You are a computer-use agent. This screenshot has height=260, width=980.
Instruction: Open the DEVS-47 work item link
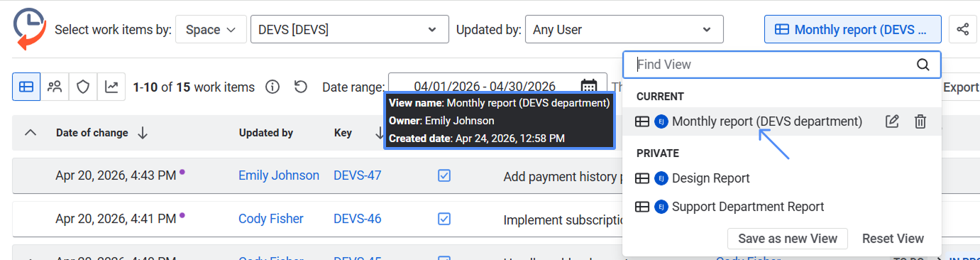coord(358,175)
